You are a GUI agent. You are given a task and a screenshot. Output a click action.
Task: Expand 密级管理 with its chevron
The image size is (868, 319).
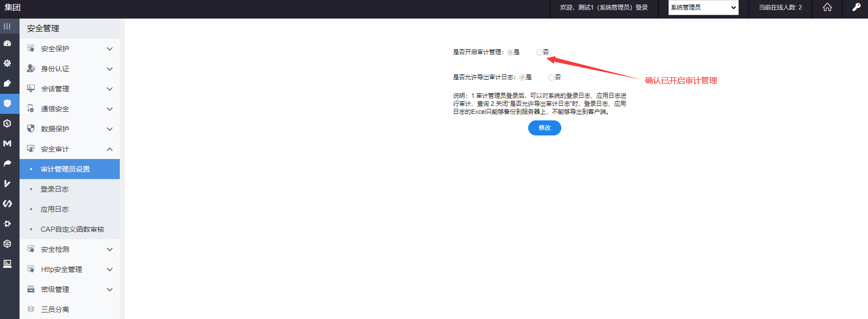pos(110,289)
